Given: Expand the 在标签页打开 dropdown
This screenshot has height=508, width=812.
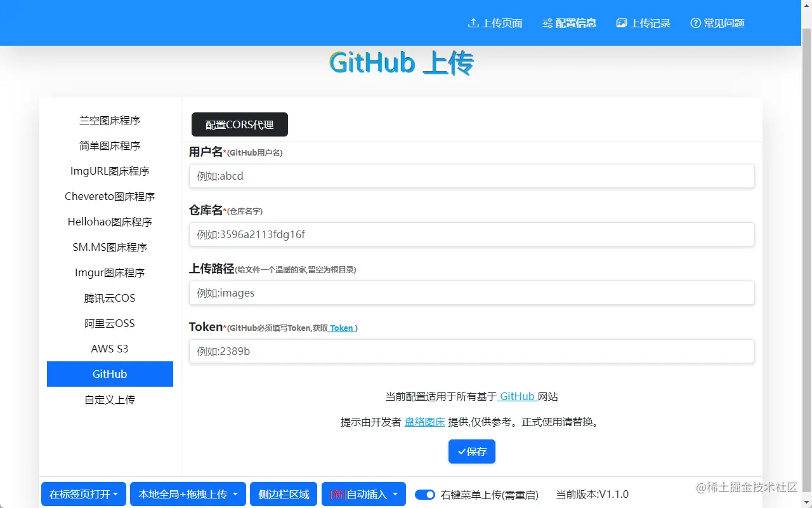Looking at the screenshot, I should [83, 494].
